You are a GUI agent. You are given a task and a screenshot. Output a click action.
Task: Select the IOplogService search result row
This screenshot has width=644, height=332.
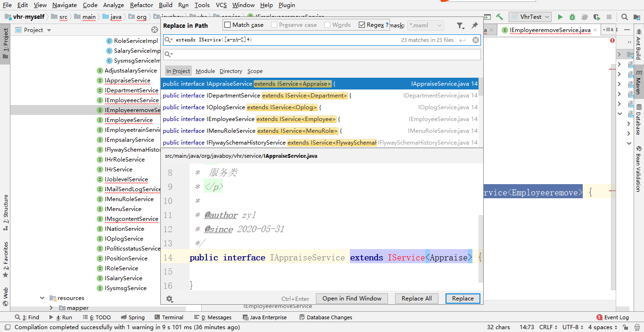(320, 107)
